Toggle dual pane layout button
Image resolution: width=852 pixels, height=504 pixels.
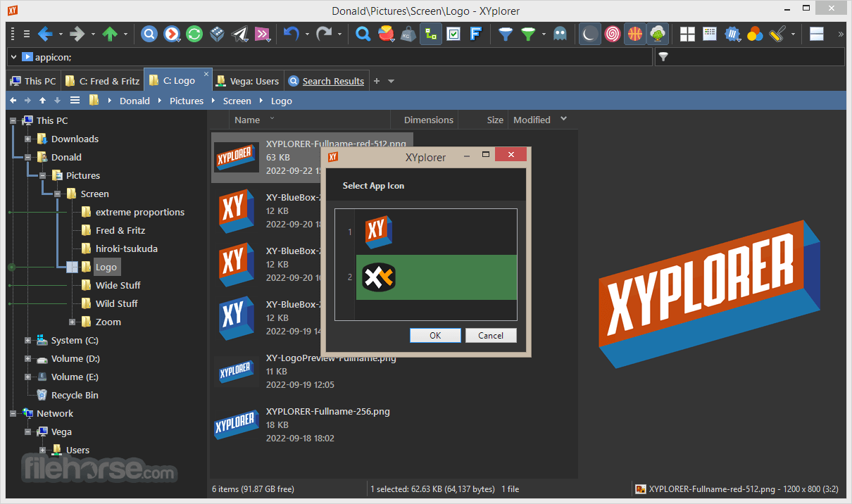[x=817, y=33]
